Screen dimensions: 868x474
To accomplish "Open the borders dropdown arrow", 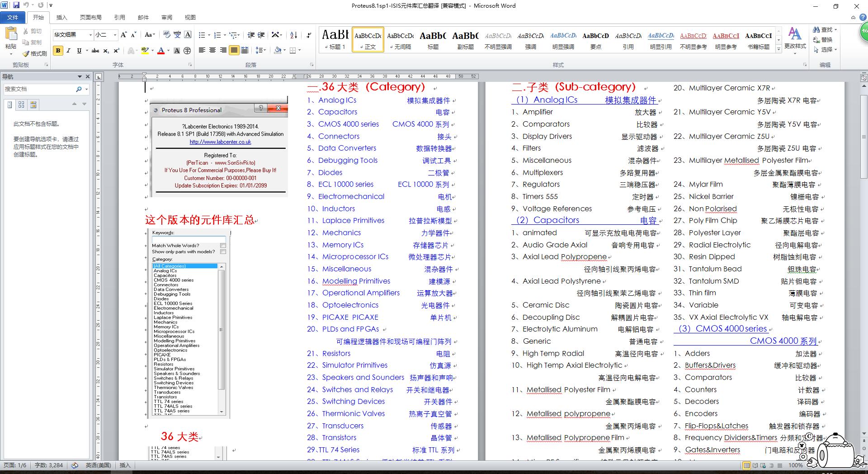I will pyautogui.click(x=299, y=50).
